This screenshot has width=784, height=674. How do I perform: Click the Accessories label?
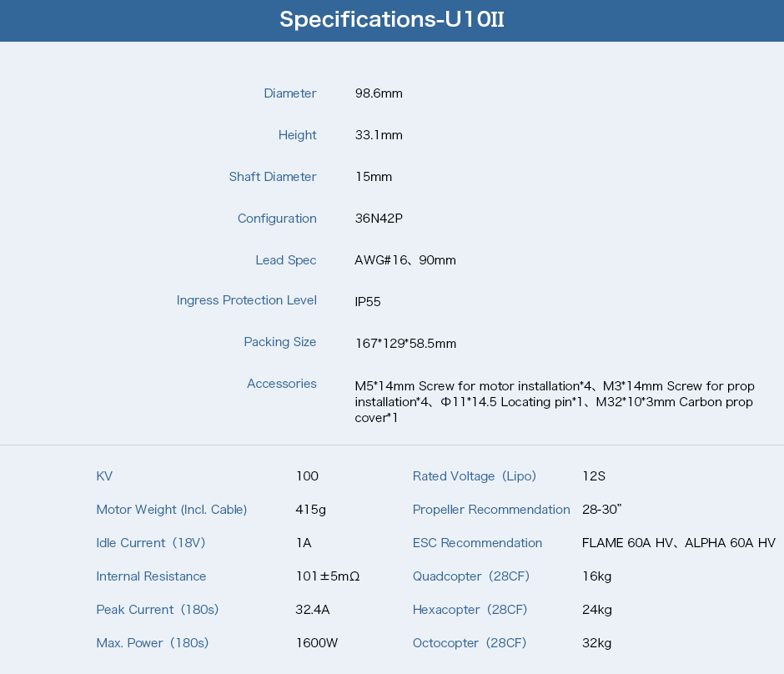pos(281,384)
